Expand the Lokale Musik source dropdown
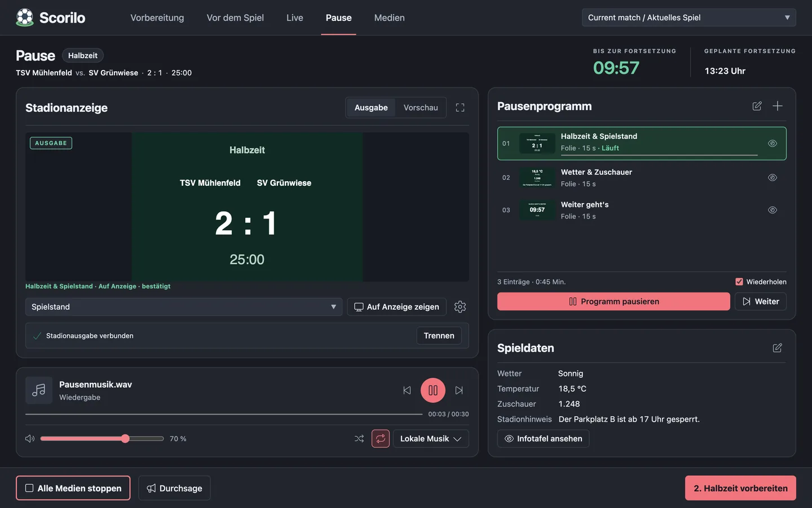 pyautogui.click(x=431, y=439)
